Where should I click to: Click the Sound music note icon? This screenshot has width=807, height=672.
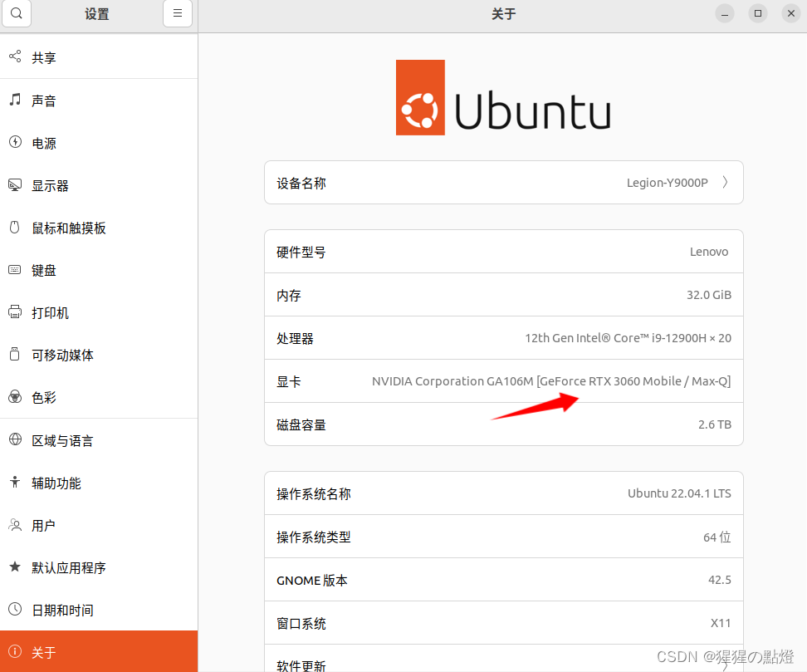15,100
